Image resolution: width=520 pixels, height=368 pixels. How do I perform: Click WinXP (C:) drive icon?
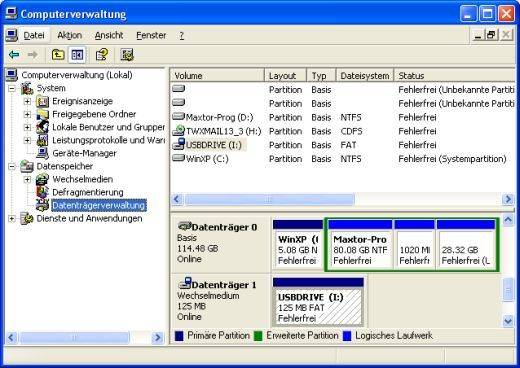pyautogui.click(x=179, y=158)
